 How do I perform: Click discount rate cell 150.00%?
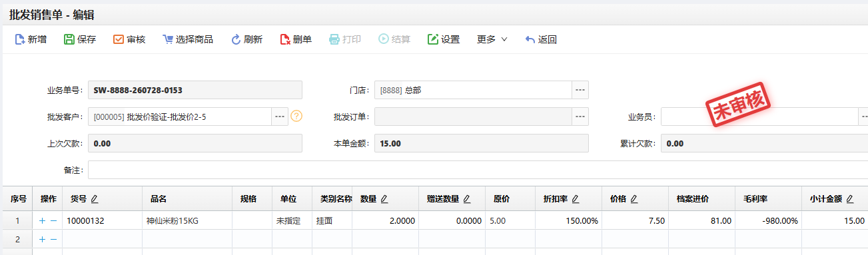(x=569, y=220)
